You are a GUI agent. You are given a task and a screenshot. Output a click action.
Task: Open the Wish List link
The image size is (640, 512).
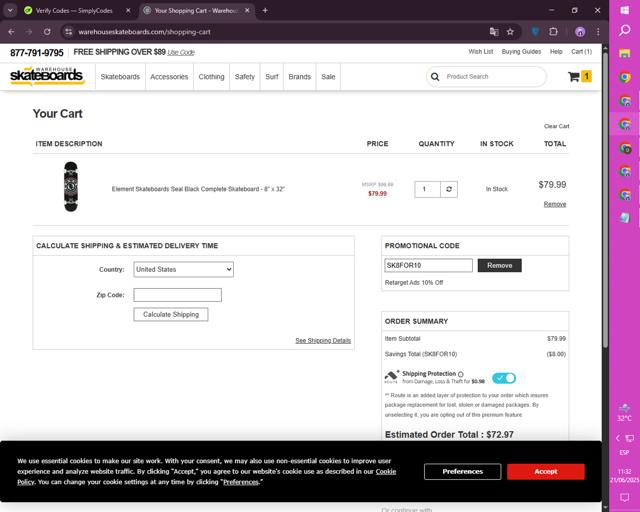click(x=481, y=52)
